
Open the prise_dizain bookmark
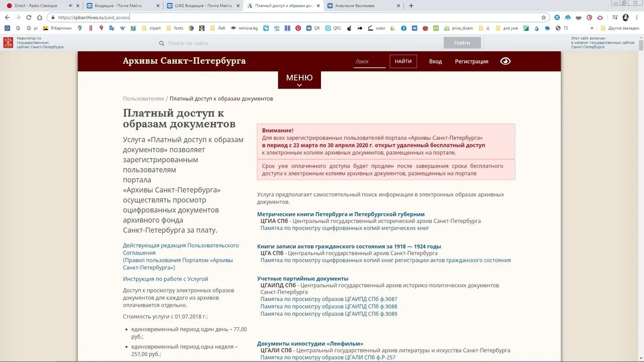[459, 28]
